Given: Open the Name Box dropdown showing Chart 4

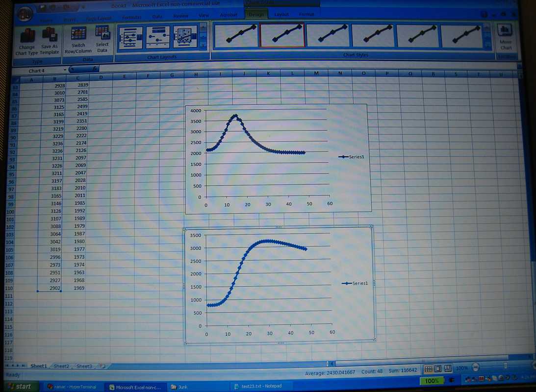Looking at the screenshot, I should coord(65,71).
